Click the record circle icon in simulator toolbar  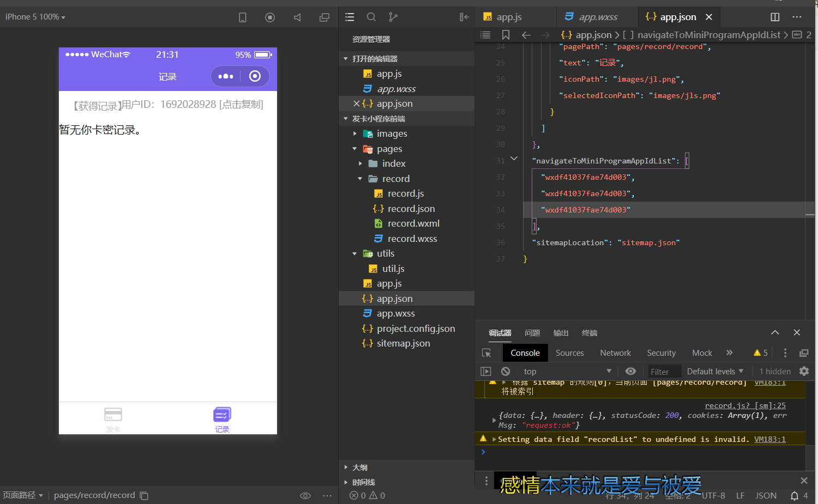[270, 17]
